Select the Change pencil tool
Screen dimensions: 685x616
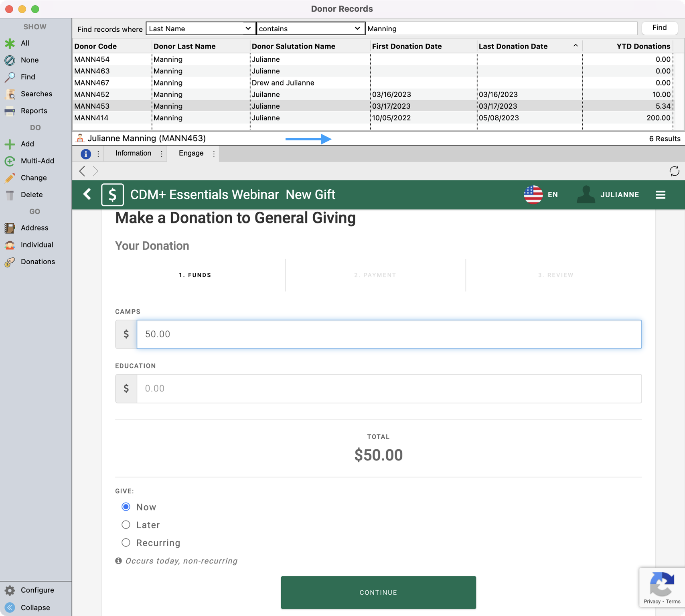(x=10, y=178)
